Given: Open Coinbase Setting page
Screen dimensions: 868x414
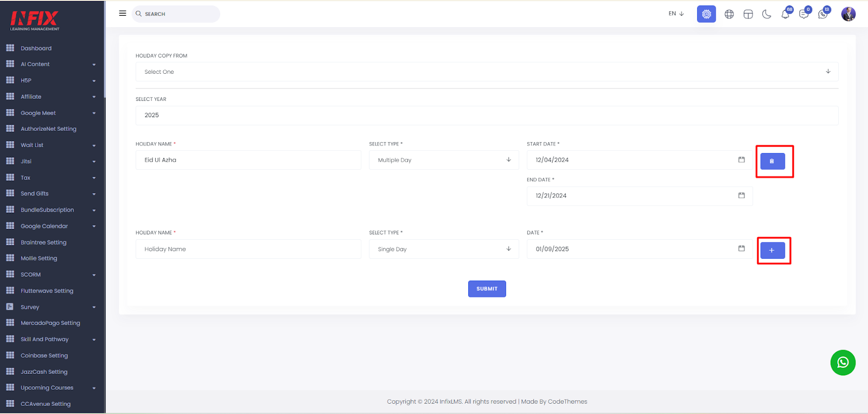Looking at the screenshot, I should [44, 355].
